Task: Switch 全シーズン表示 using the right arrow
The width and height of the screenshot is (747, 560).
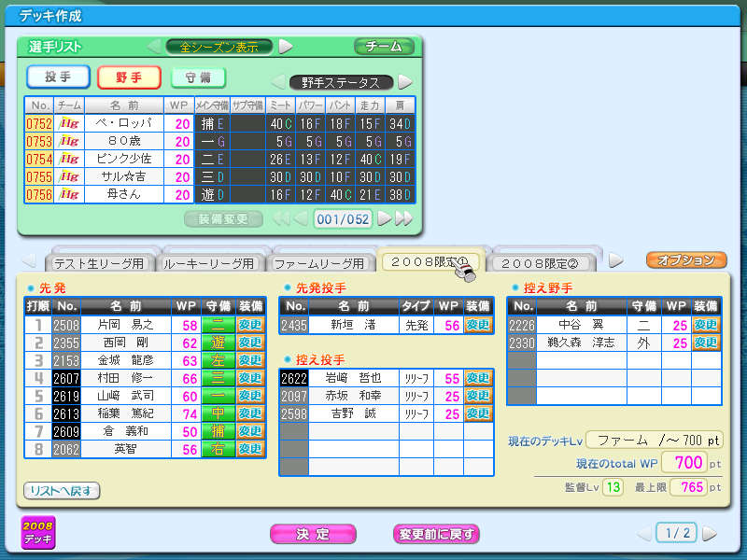Action: pos(286,46)
